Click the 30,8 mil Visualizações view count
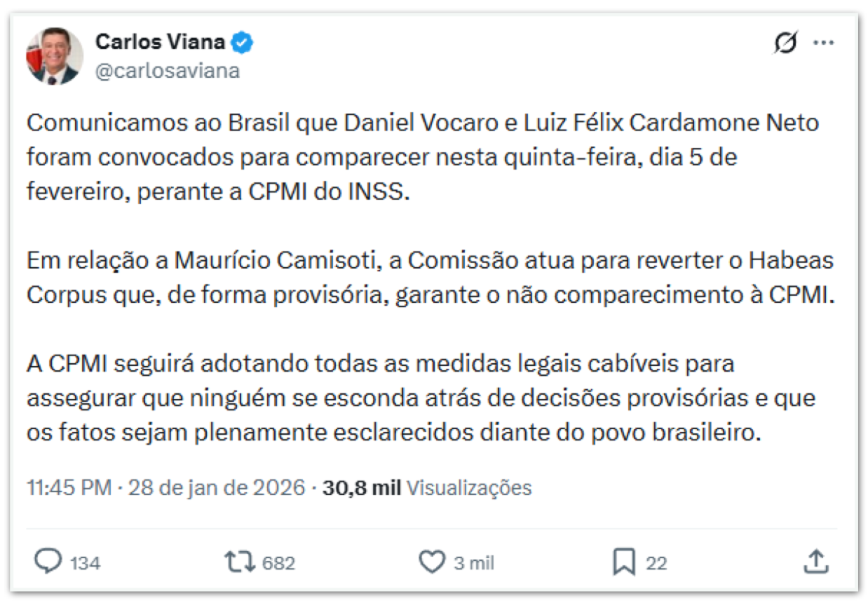The image size is (868, 603). (427, 487)
